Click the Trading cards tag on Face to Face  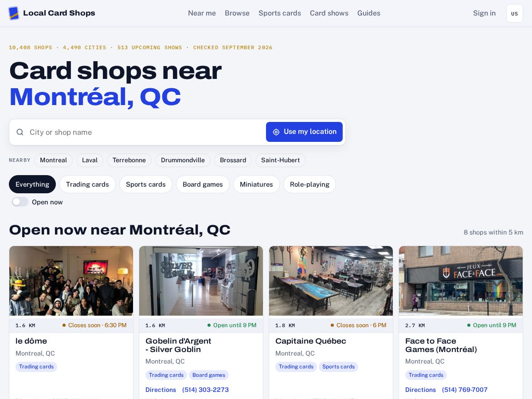pyautogui.click(x=426, y=375)
